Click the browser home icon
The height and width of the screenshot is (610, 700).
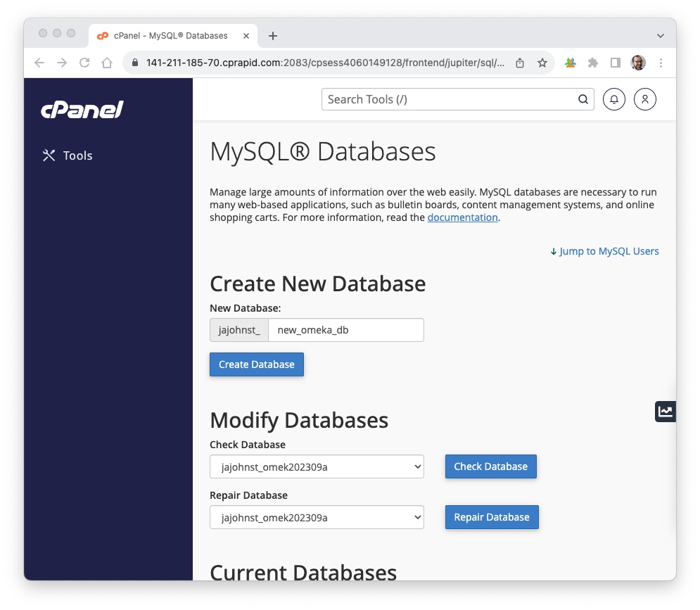(107, 63)
